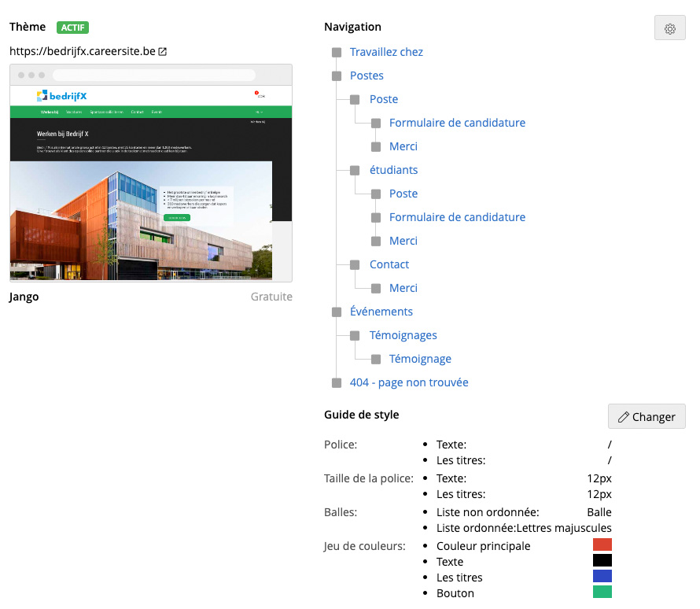The image size is (700, 609).
Task: Click the node icon before Contact
Action: point(356,265)
